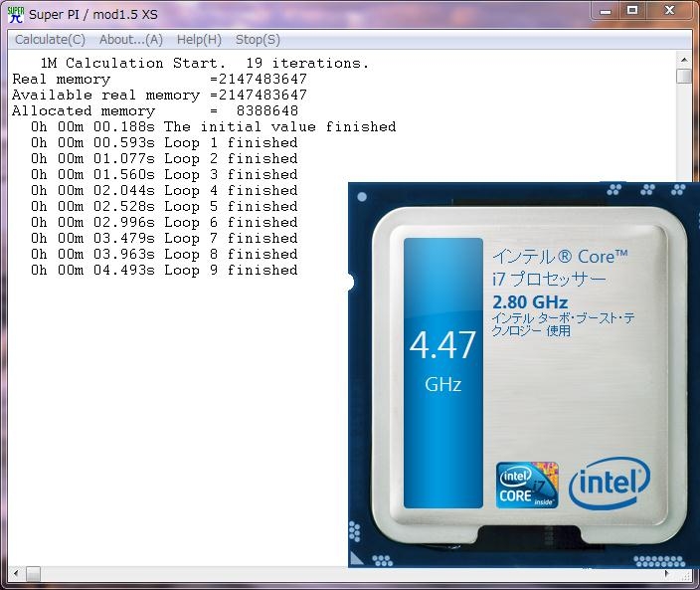This screenshot has width=700, height=590.
Task: Click the 'Available real memory' line
Action: 159,96
